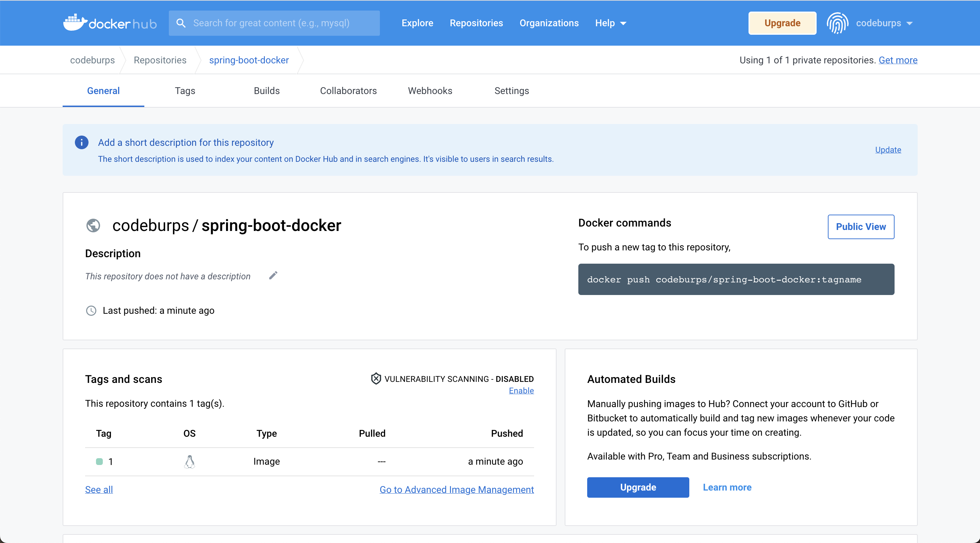
Task: Open the codeburps account dropdown
Action: click(x=884, y=23)
